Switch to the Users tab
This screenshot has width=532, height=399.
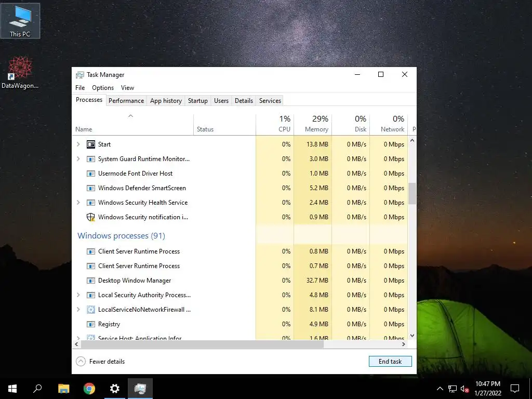(221, 101)
